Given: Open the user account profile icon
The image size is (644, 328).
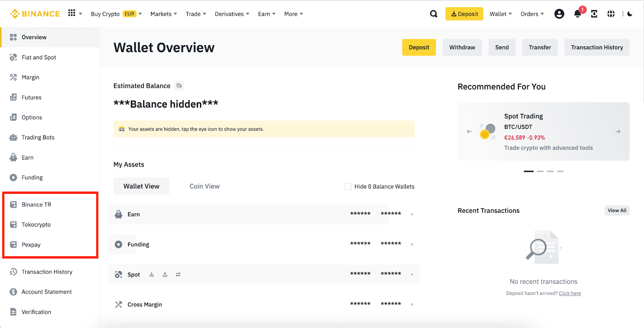Looking at the screenshot, I should pyautogui.click(x=559, y=14).
